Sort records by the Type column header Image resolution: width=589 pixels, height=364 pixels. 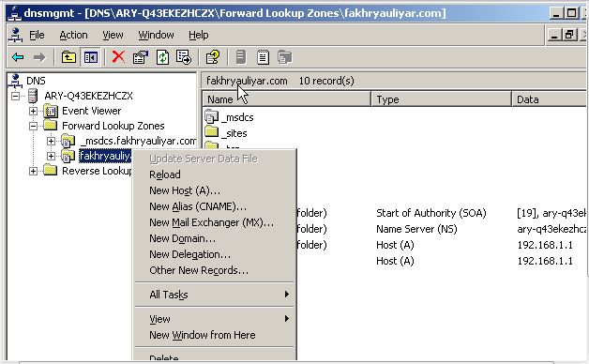(442, 99)
